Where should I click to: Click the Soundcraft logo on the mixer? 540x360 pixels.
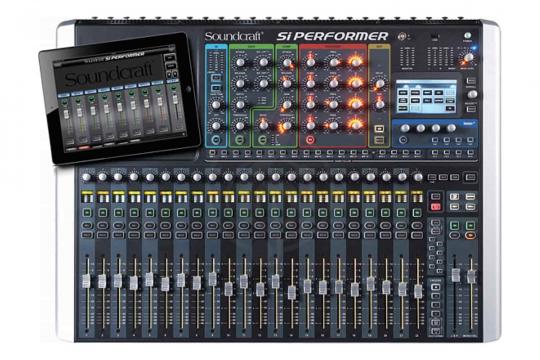[x=234, y=36]
